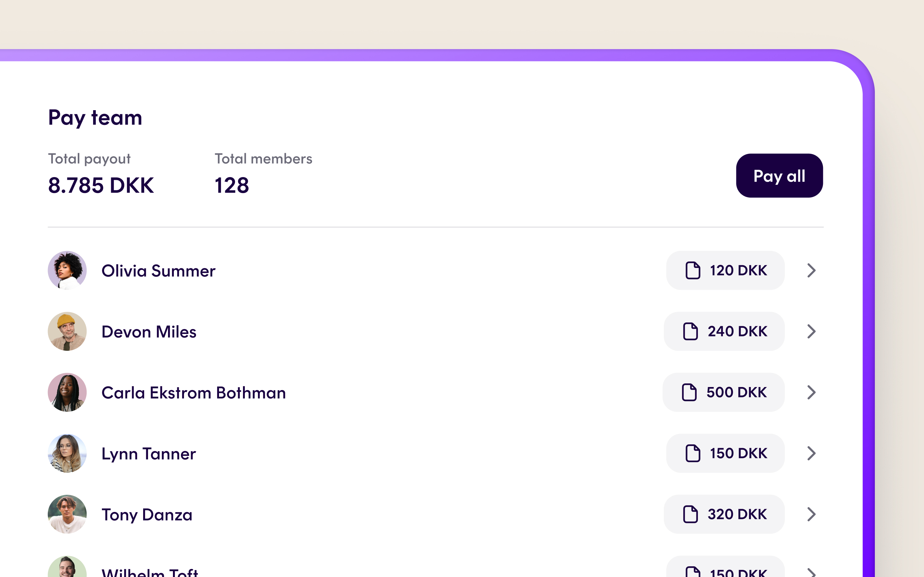Click document icon in Olivia Summer's payout
924x577 pixels.
point(693,271)
